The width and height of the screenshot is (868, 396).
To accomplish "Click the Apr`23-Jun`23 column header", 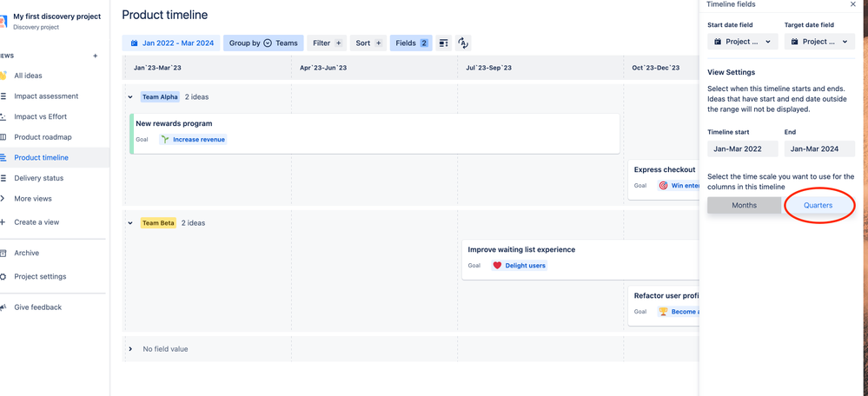I will point(323,68).
